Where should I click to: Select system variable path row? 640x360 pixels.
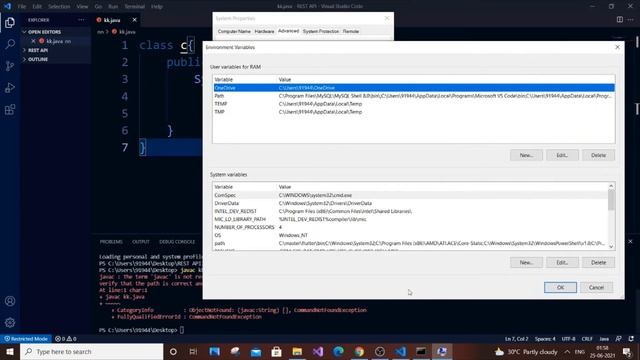[410, 243]
